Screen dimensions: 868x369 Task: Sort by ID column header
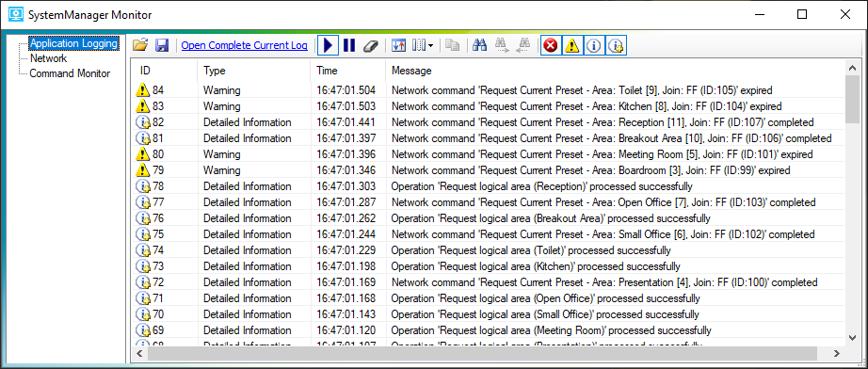point(164,71)
